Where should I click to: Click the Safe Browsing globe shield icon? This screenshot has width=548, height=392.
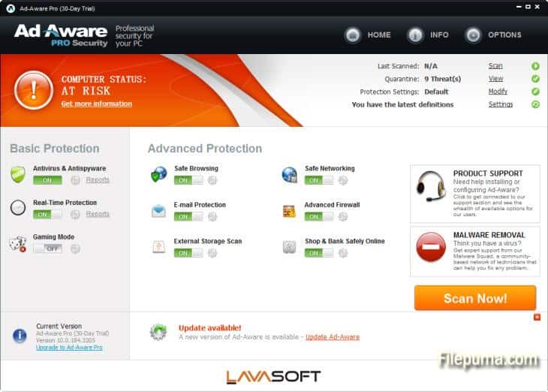click(158, 174)
